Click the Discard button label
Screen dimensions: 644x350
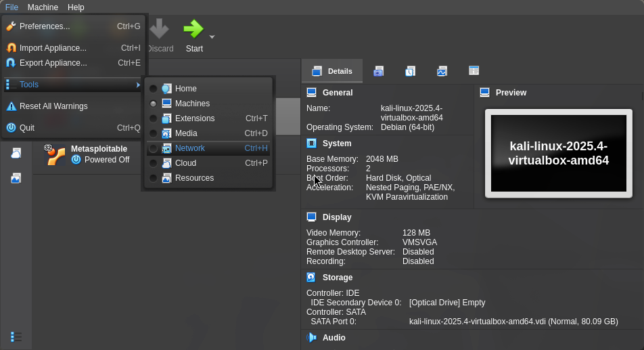pos(160,49)
